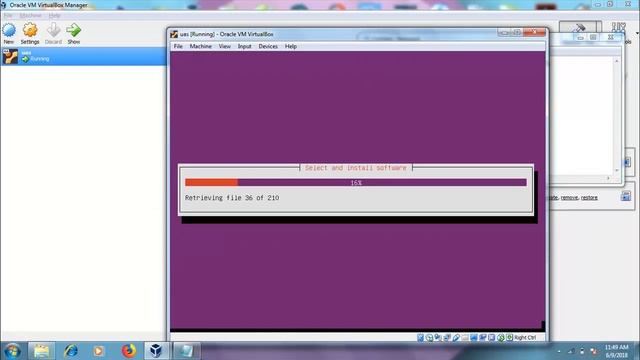Launch Firefox from the taskbar

coord(129,351)
